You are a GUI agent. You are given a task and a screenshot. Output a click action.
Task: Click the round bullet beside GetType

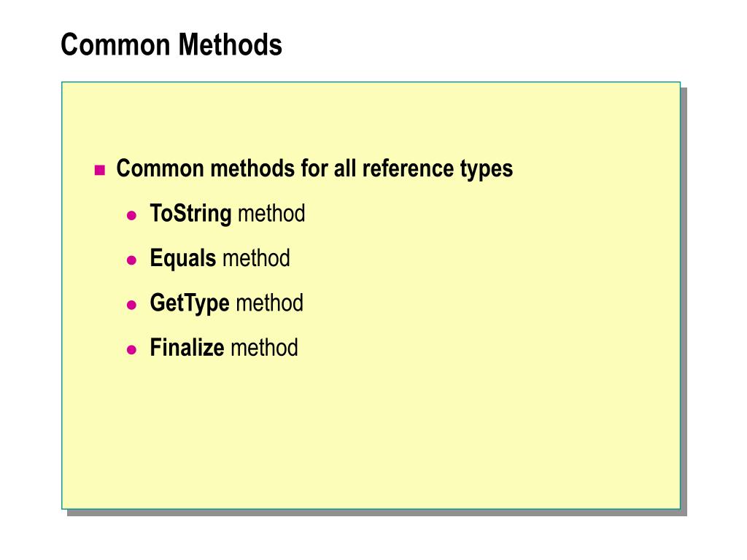coord(132,305)
